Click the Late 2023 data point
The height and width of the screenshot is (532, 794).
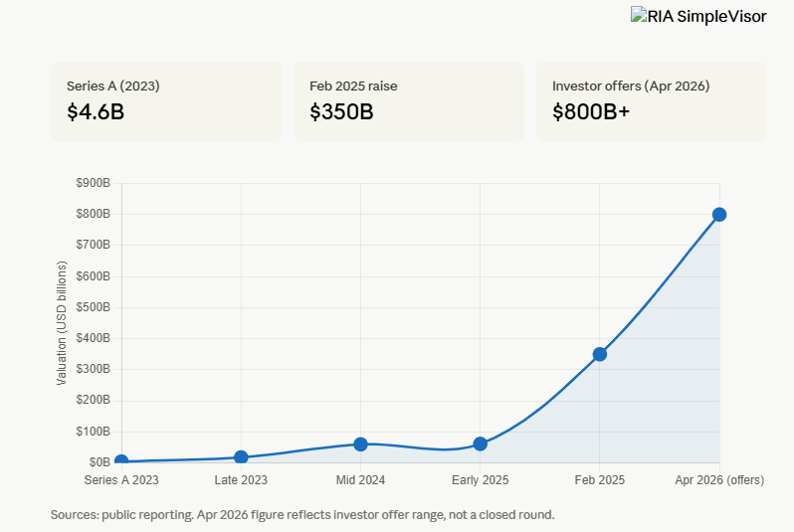click(x=241, y=457)
